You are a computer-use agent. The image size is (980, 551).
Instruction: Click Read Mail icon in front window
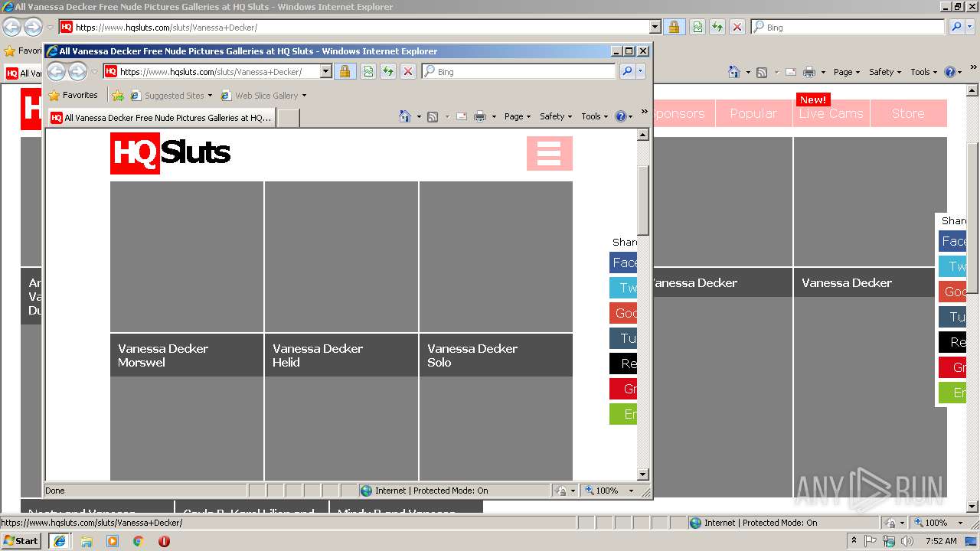(x=462, y=116)
